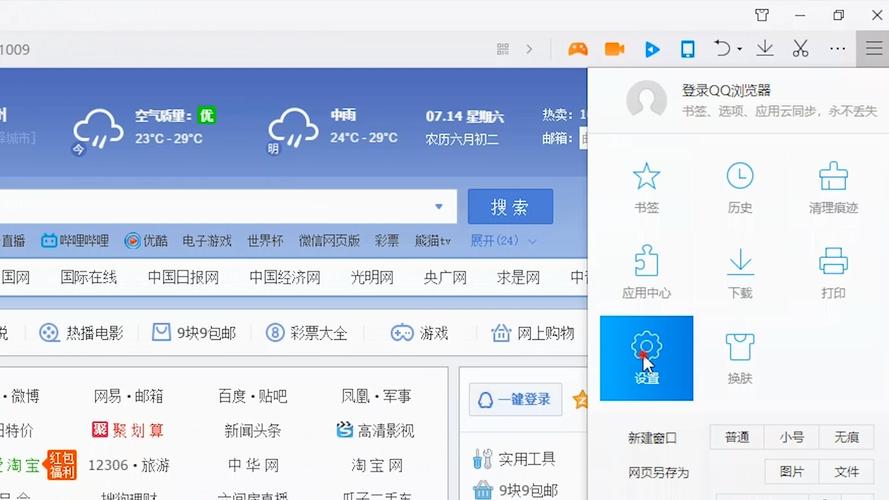The image size is (889, 500).
Task: Click the orange video camera icon
Action: coord(614,49)
